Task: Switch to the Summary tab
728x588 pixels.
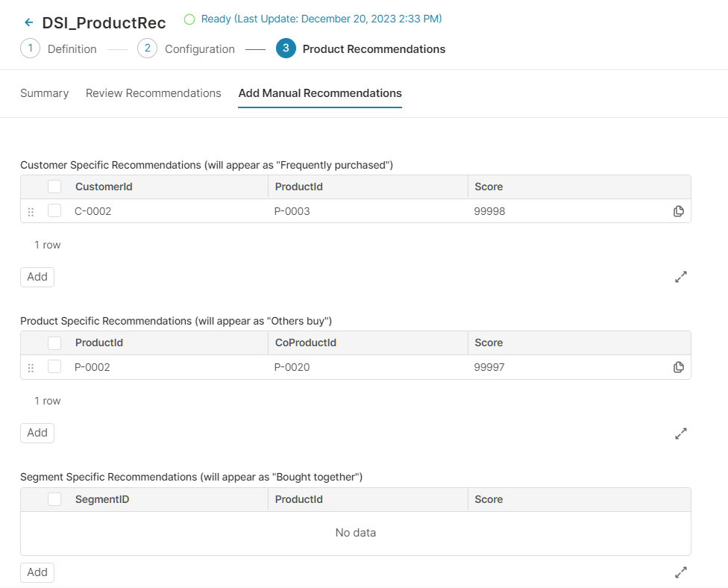Action: pos(44,93)
